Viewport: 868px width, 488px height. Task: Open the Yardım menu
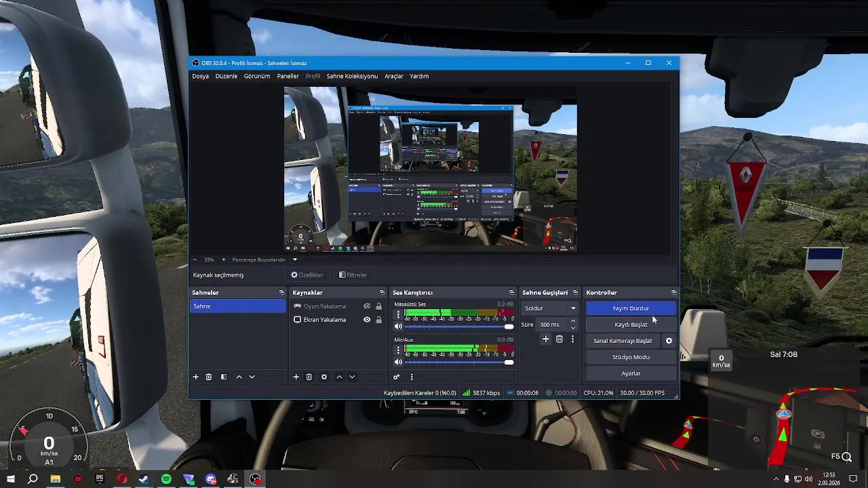tap(419, 76)
